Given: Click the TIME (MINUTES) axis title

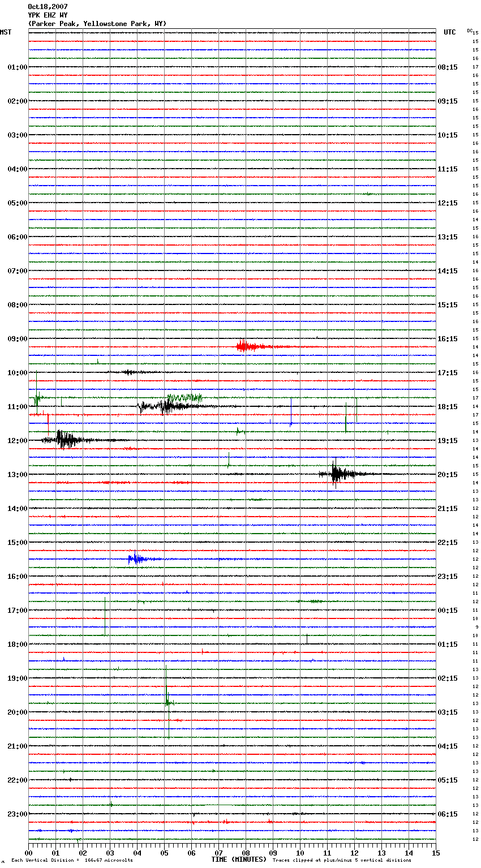Looking at the screenshot, I should tap(239, 860).
